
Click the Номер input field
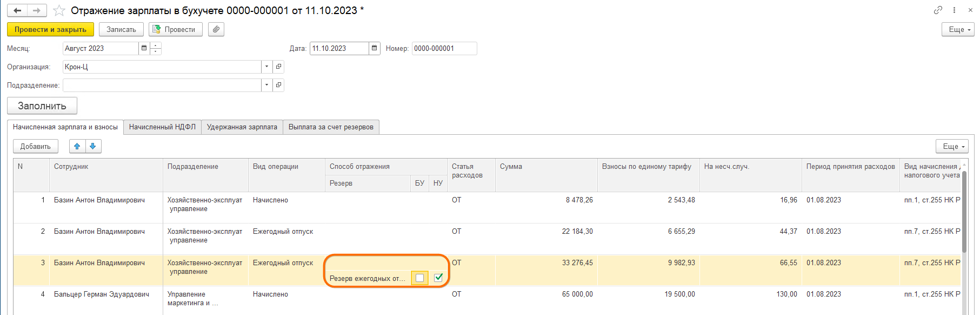pyautogui.click(x=444, y=48)
